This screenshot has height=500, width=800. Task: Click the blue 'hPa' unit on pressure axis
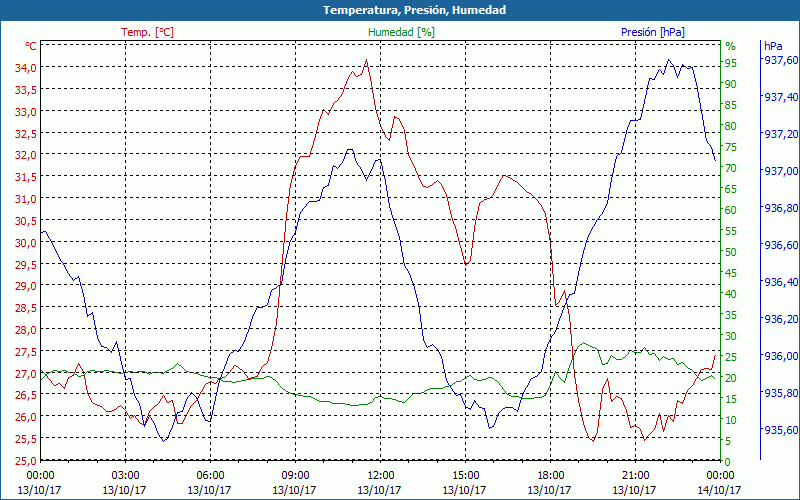pos(773,46)
